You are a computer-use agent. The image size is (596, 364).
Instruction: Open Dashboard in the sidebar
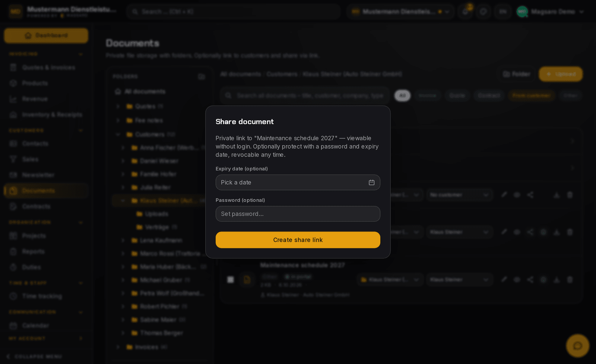click(x=46, y=35)
